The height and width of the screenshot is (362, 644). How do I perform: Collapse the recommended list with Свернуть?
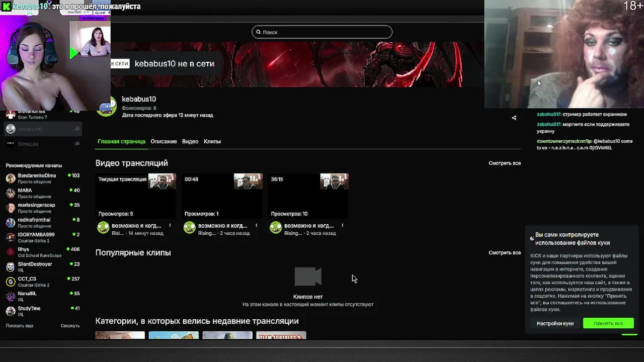pos(70,326)
